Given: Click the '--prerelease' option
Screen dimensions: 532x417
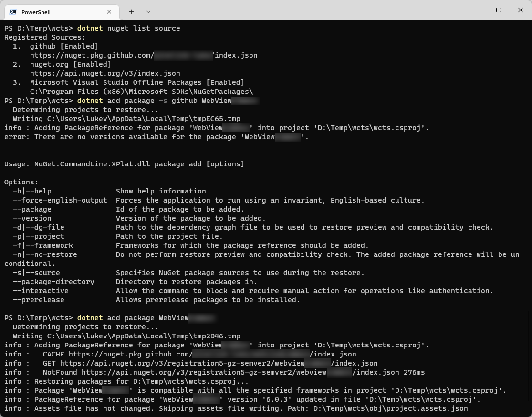Looking at the screenshot, I should tap(38, 300).
